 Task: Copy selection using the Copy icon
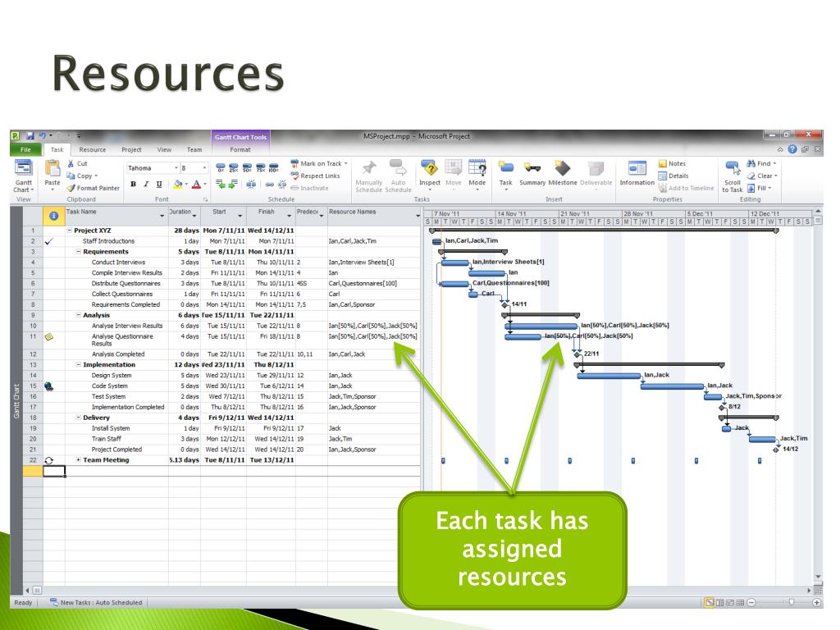click(x=71, y=176)
